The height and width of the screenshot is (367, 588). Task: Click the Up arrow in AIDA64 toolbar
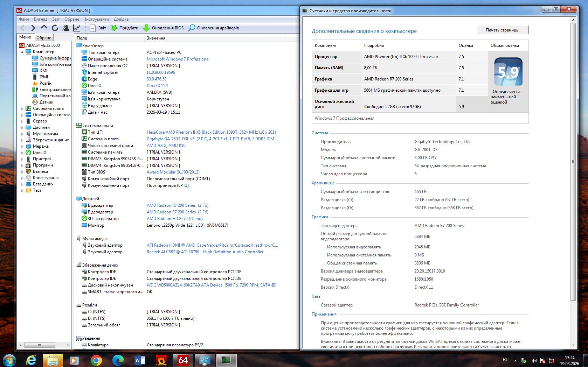click(x=44, y=28)
